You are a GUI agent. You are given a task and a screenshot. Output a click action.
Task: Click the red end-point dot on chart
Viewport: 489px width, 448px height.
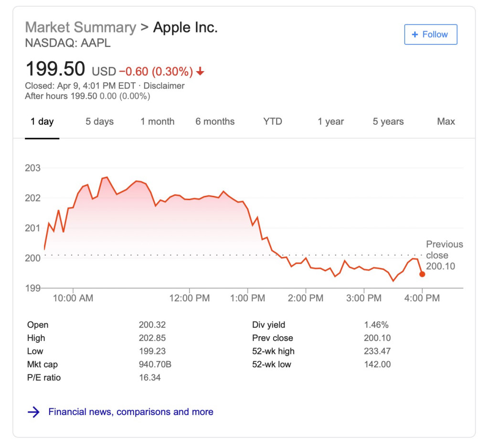click(422, 274)
